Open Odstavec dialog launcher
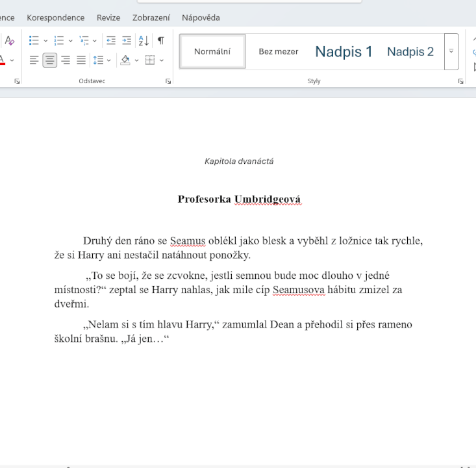Image resolution: width=476 pixels, height=468 pixels. pyautogui.click(x=168, y=81)
